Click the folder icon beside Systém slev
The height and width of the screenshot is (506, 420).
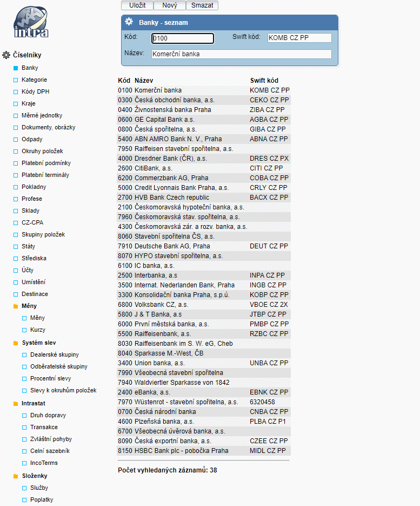16,343
